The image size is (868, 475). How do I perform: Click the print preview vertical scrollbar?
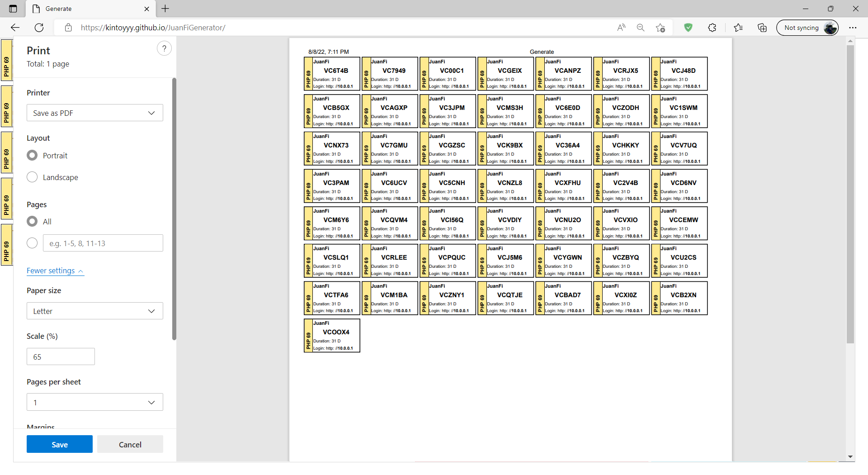pyautogui.click(x=850, y=195)
